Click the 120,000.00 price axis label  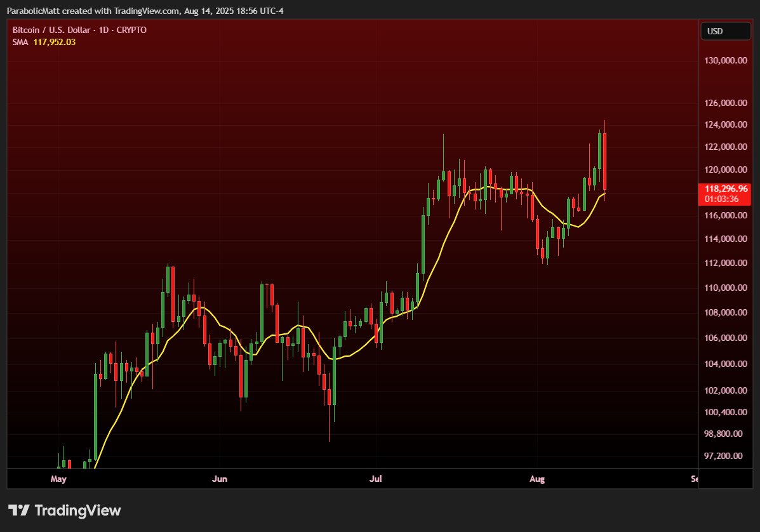725,170
